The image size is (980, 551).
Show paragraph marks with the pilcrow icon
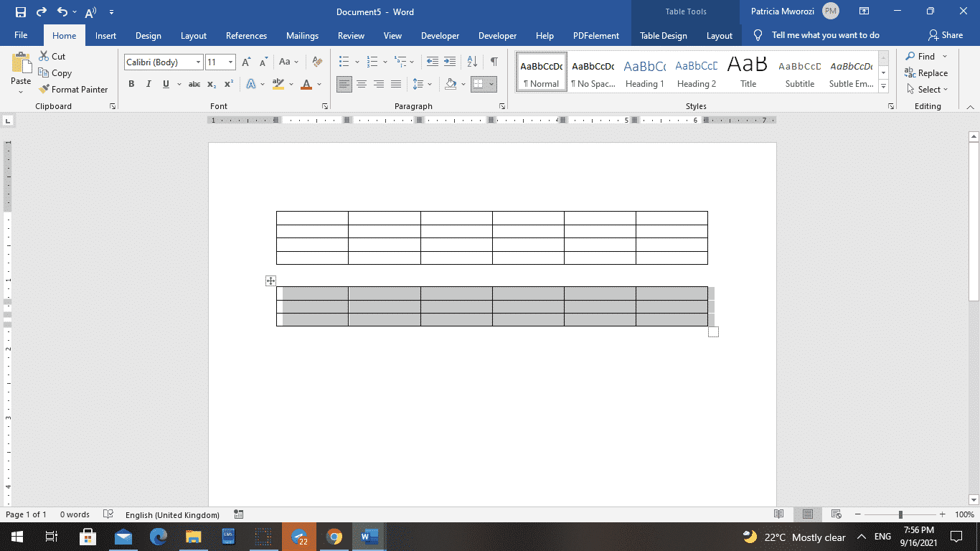[x=493, y=62]
